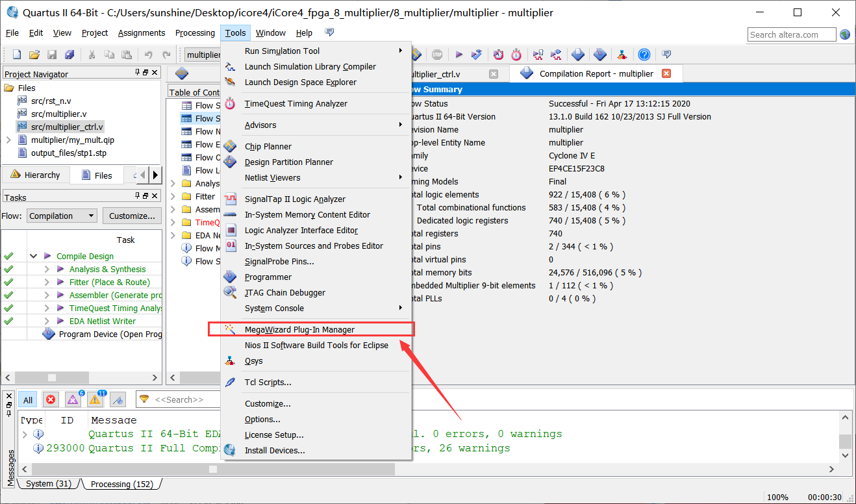Screen dimensions: 856x504
Task: Click the Stop Processing toolbar icon
Action: 437,55
